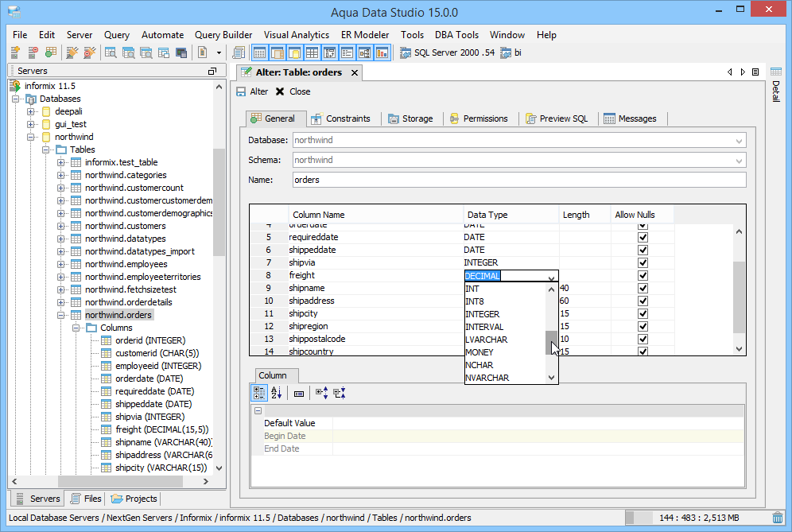Click the expand all properties icon
Viewport: 792px width, 532px height.
321,393
